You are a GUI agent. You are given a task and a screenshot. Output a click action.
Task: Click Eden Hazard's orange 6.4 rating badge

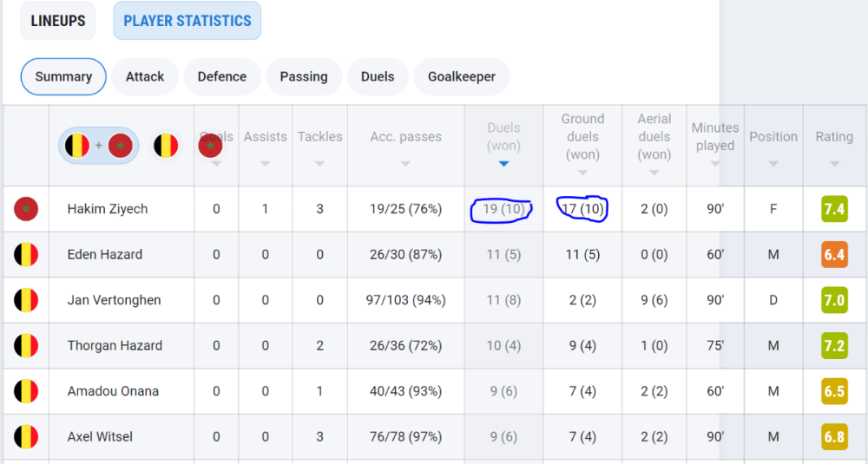tap(834, 255)
